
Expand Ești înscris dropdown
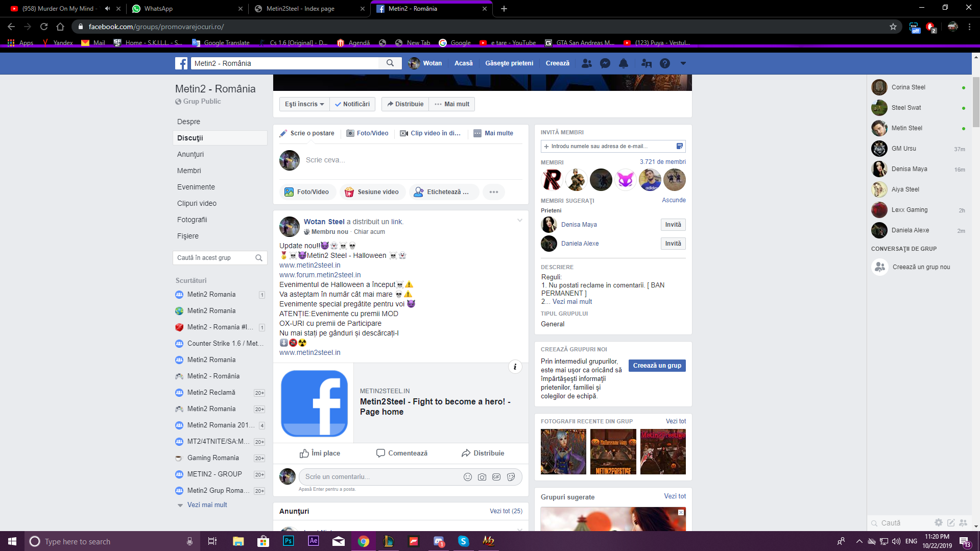(x=304, y=104)
